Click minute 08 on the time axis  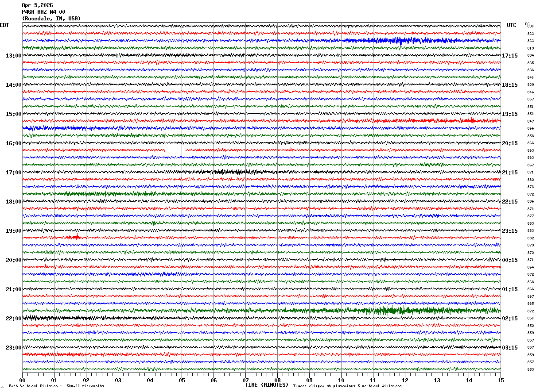click(277, 380)
